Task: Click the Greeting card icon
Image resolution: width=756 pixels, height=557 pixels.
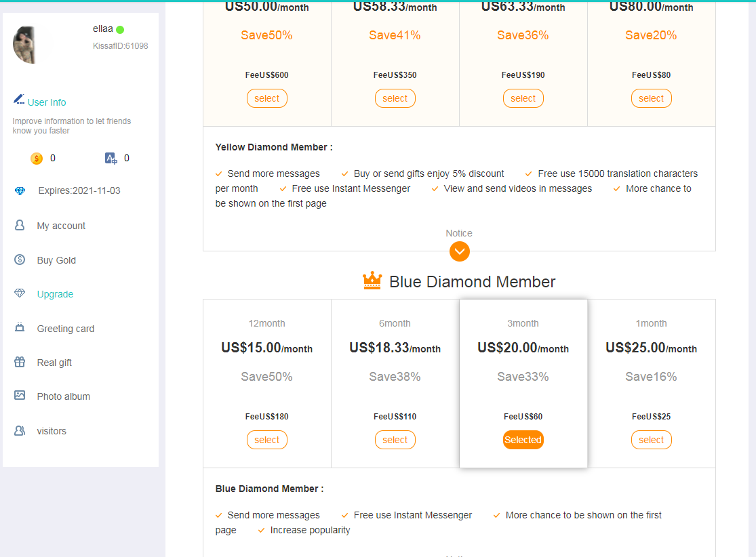Action: pyautogui.click(x=20, y=328)
